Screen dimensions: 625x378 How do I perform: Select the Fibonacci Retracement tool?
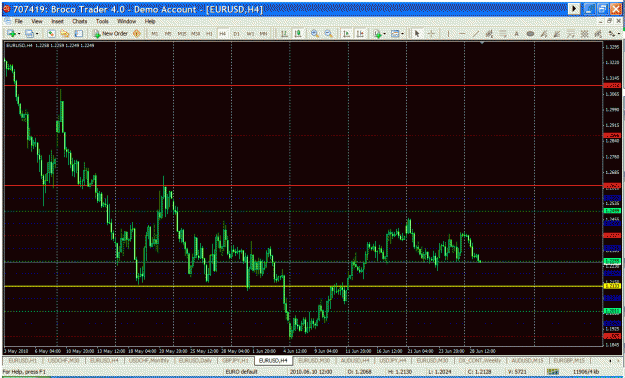[x=503, y=34]
